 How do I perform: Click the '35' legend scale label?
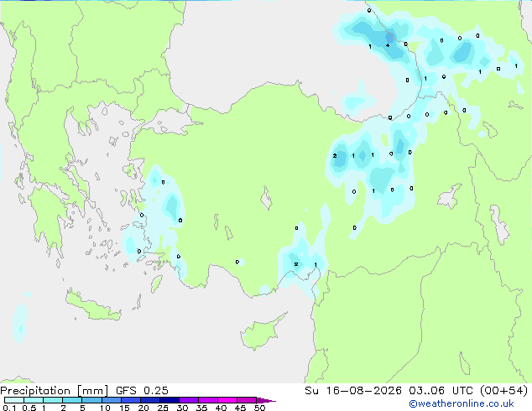(201, 408)
